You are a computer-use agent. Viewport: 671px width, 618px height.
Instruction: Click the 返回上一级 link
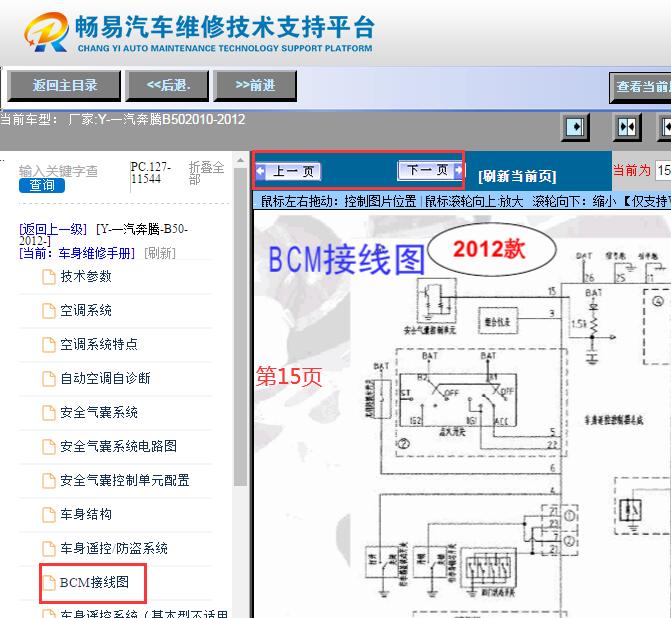pos(53,229)
